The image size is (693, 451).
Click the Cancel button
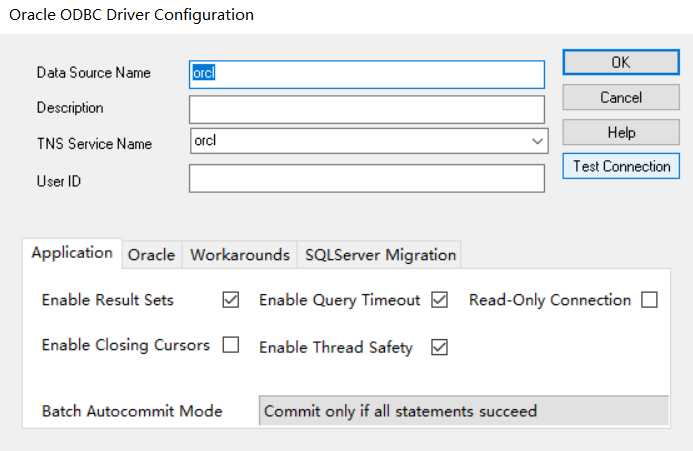click(x=621, y=97)
